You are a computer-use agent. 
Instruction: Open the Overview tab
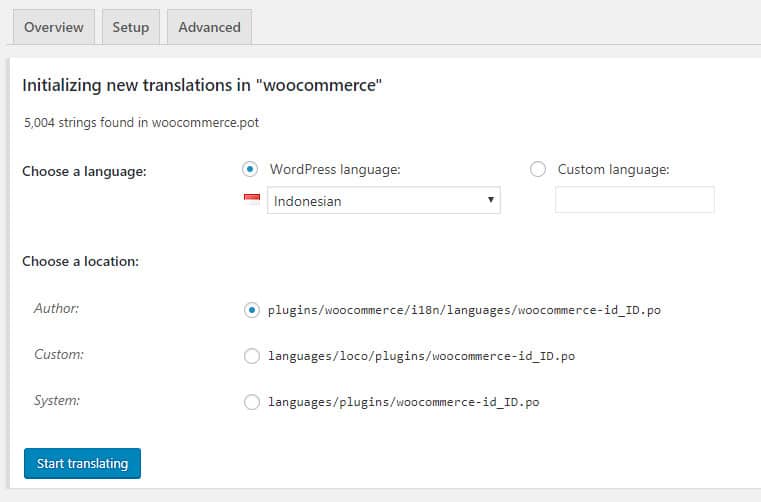point(54,27)
